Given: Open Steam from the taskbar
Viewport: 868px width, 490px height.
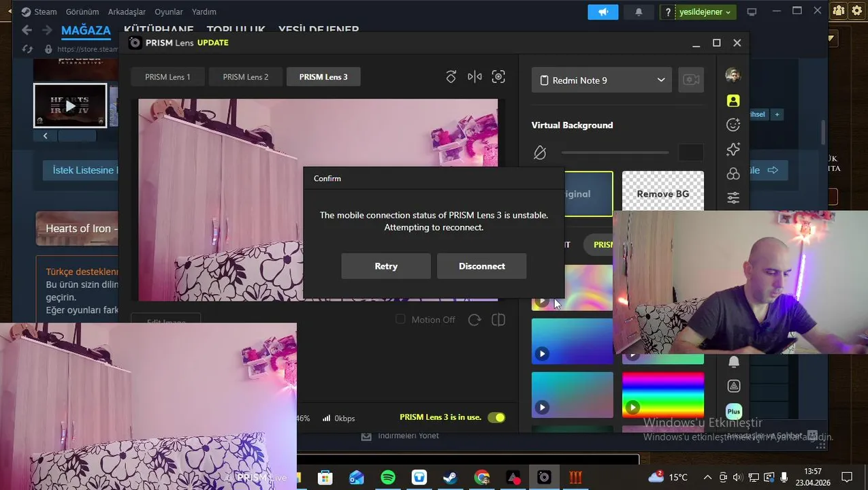Looking at the screenshot, I should click(450, 477).
